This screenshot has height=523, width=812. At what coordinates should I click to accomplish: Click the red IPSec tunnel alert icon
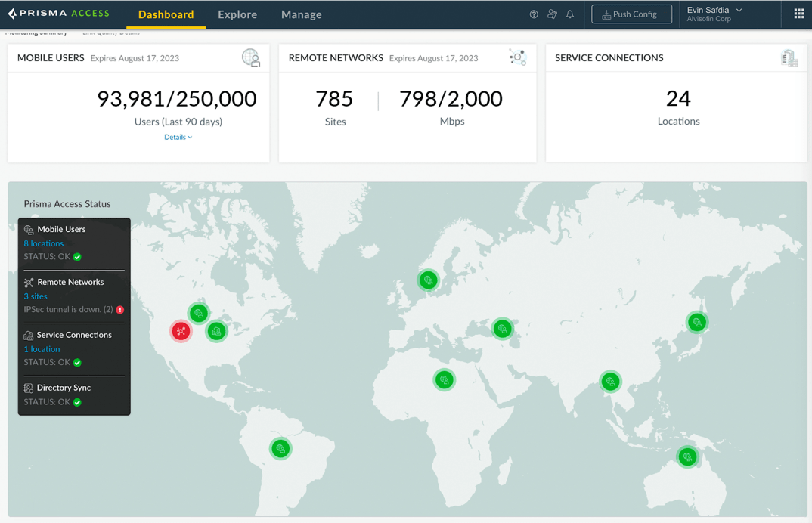point(120,310)
